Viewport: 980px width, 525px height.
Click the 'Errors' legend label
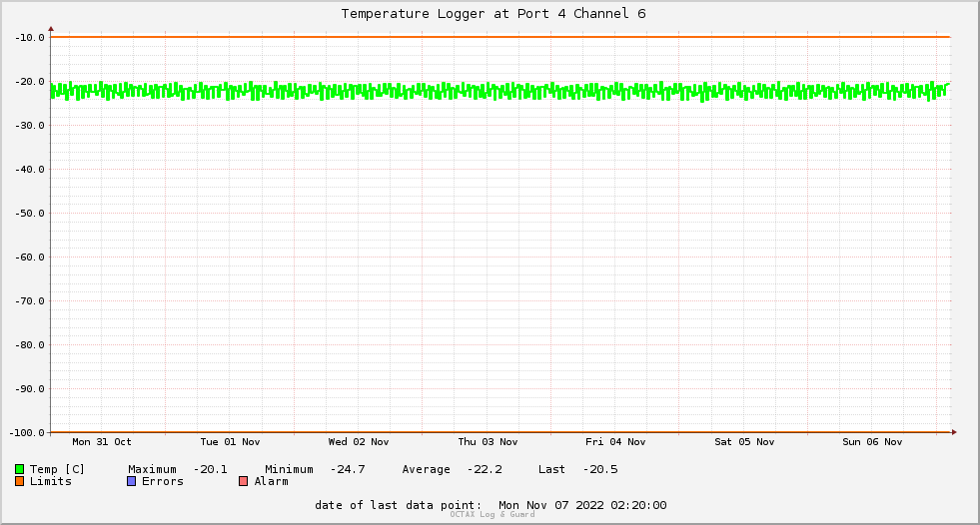163,481
